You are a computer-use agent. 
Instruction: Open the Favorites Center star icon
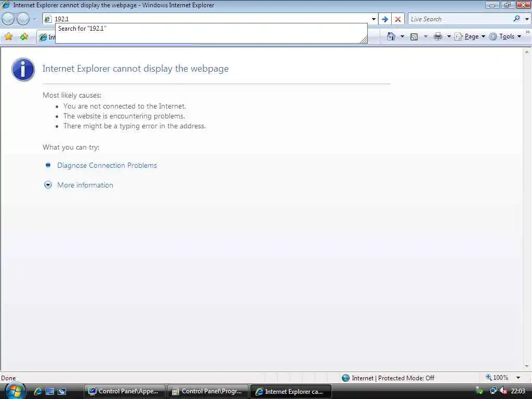coord(8,37)
